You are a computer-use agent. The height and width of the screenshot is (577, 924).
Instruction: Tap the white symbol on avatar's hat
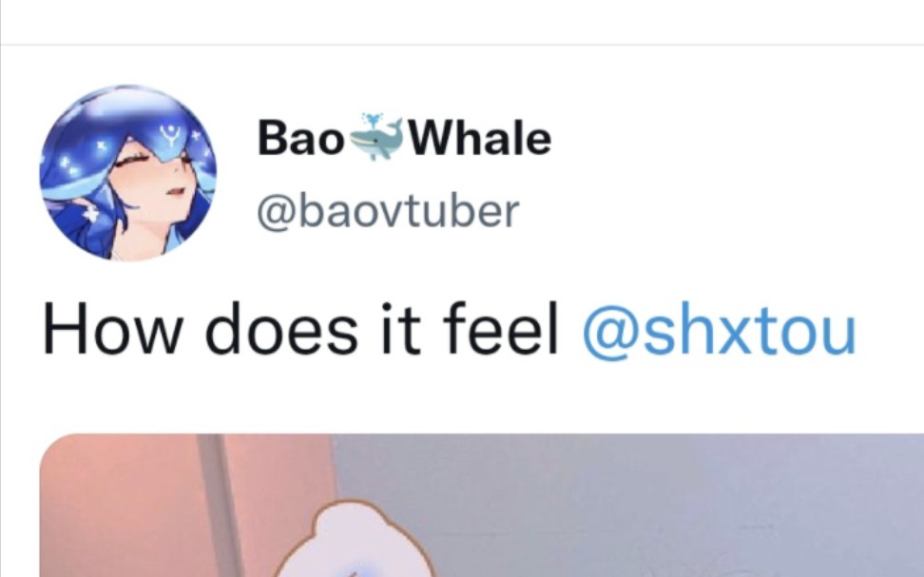[x=170, y=136]
